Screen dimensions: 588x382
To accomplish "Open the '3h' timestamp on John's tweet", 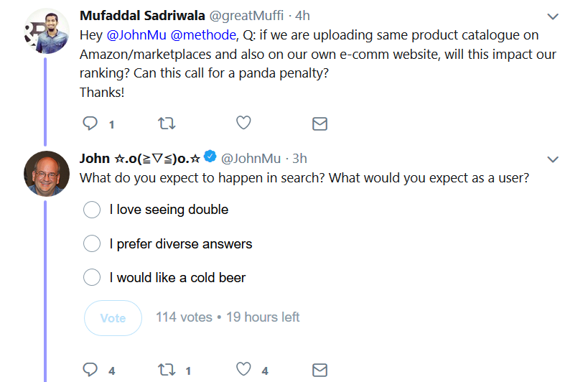I will 299,158.
